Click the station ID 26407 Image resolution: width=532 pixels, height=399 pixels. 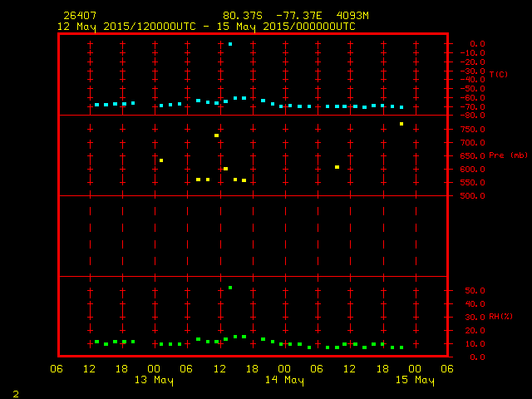(x=80, y=16)
